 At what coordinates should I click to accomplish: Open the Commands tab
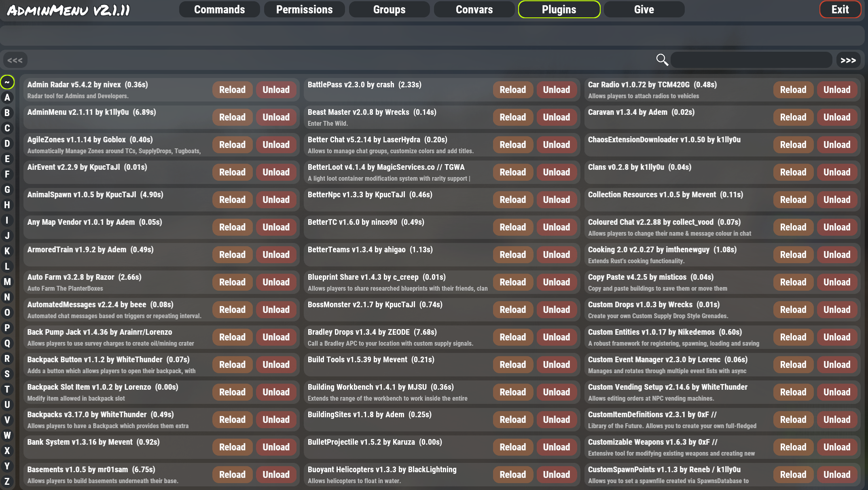point(219,9)
